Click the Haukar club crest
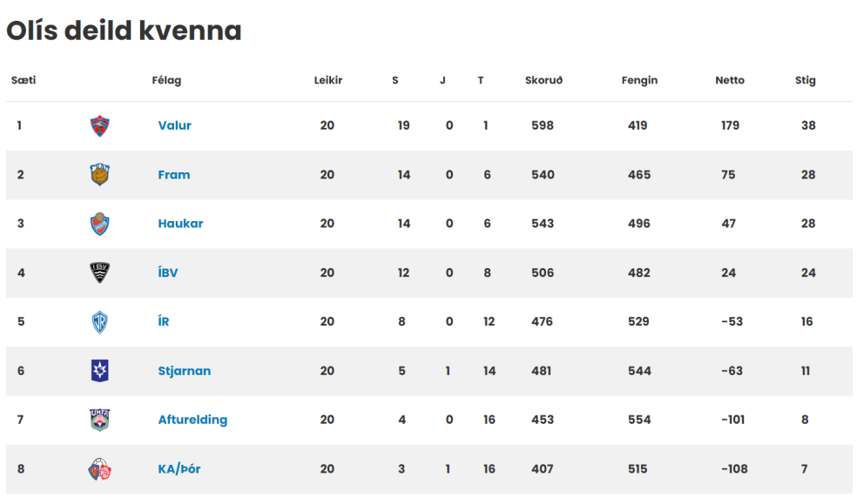This screenshot has width=864, height=504. pyautogui.click(x=100, y=224)
